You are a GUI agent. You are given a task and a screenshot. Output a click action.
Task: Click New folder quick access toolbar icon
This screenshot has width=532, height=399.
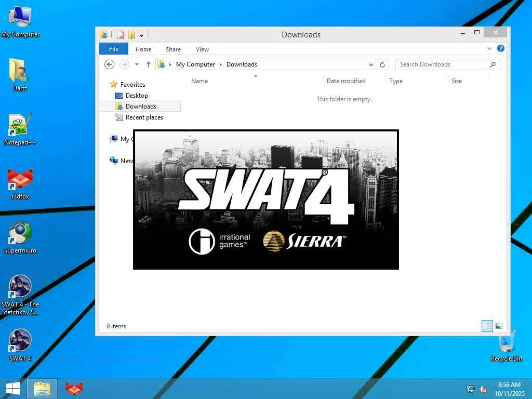pyautogui.click(x=131, y=35)
